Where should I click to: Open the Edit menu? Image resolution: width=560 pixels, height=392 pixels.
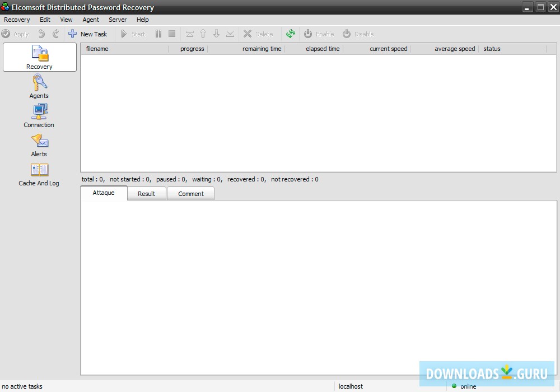pyautogui.click(x=45, y=20)
